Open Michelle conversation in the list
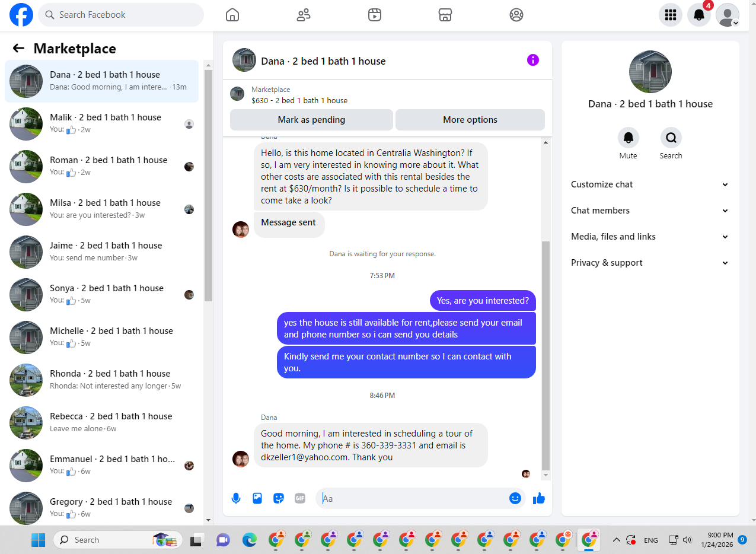The width and height of the screenshot is (756, 554). tap(102, 338)
